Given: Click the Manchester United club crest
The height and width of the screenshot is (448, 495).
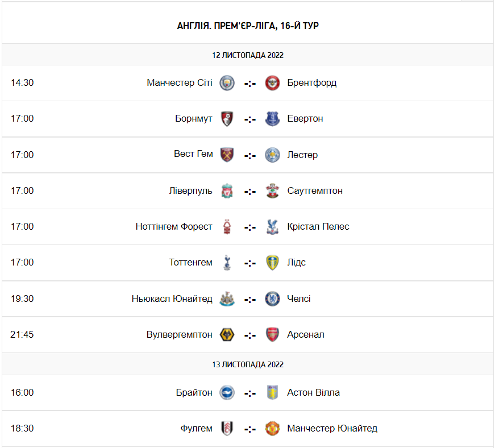Looking at the screenshot, I should tap(273, 428).
